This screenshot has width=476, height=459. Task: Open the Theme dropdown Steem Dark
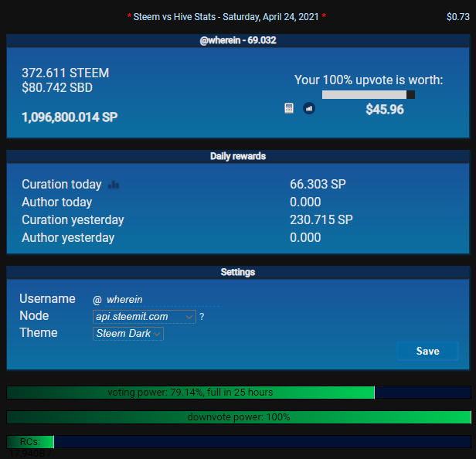(128, 334)
